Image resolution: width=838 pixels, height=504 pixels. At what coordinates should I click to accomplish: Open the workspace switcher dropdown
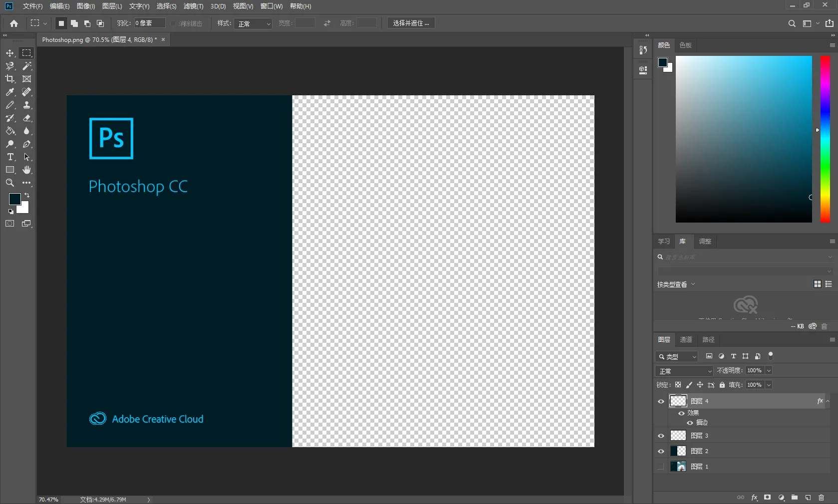pos(811,23)
